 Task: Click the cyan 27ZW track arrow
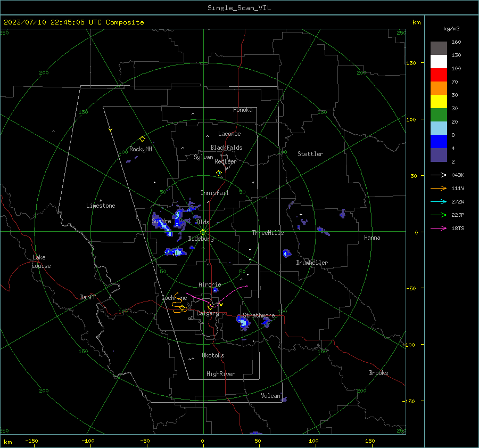[439, 201]
